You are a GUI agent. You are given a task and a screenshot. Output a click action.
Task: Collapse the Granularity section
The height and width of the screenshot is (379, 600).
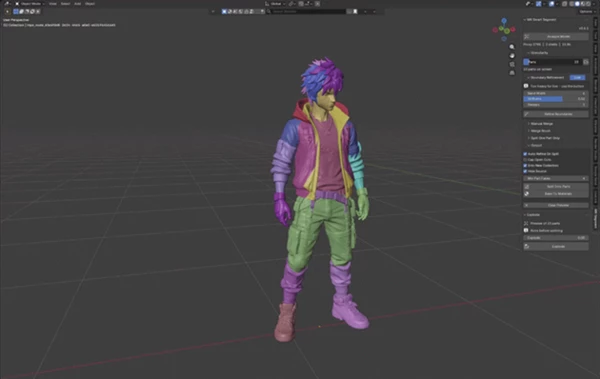(x=538, y=53)
